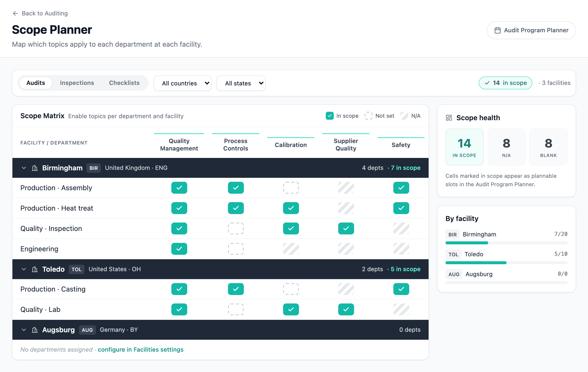Image resolution: width=588 pixels, height=372 pixels.
Task: Click the N/A legend striped icon
Action: (x=404, y=116)
